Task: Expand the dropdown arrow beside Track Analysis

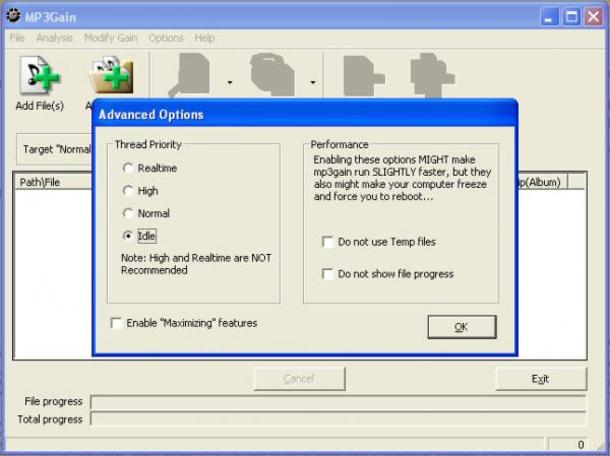Action: coord(230,83)
